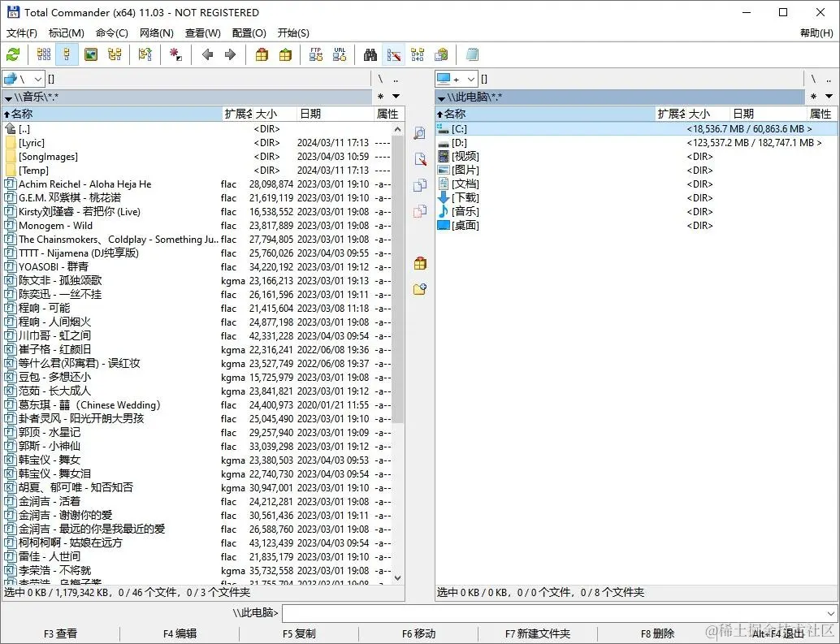Switch to thumbnail view icon

pos(91,54)
